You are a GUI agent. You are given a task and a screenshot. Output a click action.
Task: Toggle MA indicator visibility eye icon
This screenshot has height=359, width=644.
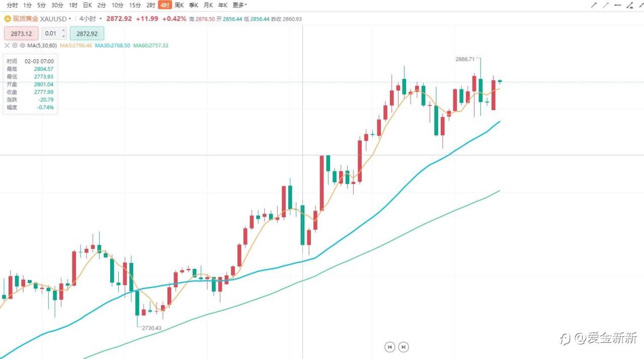(22, 45)
